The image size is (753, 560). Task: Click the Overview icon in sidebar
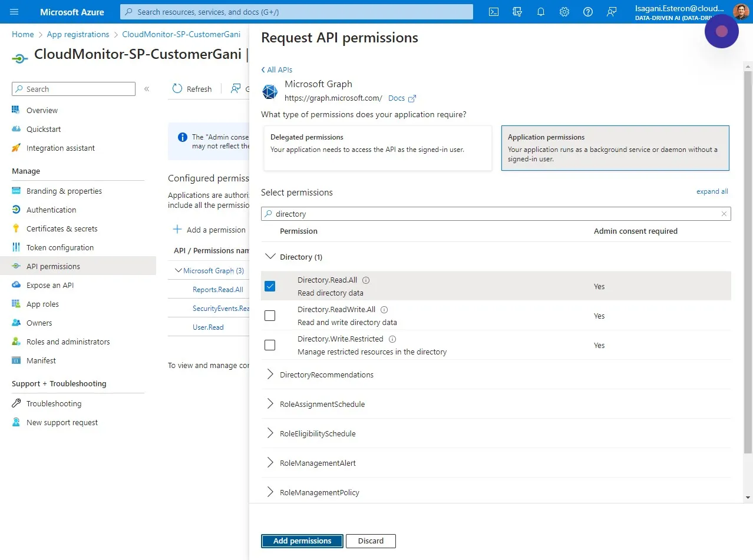16,110
